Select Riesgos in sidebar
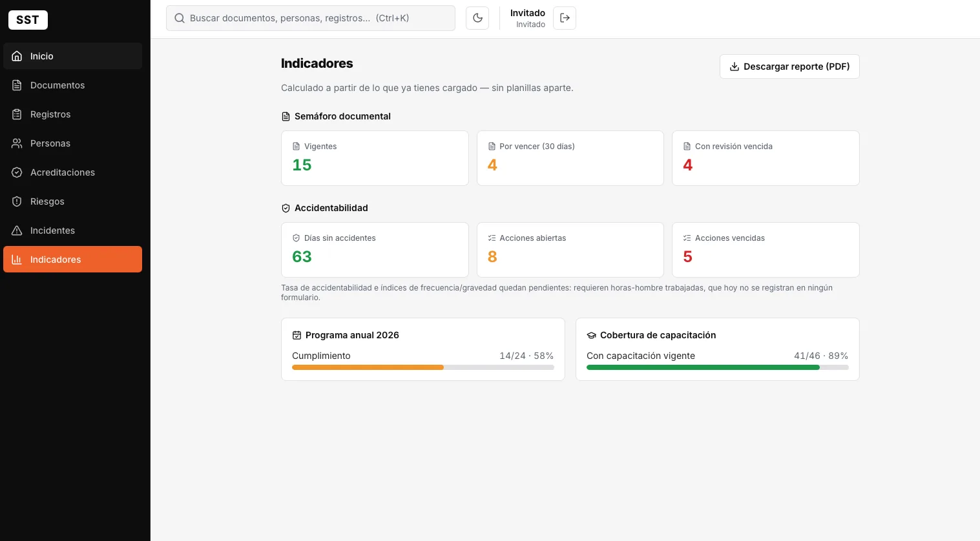Screen dimensions: 980x541 coord(72,201)
